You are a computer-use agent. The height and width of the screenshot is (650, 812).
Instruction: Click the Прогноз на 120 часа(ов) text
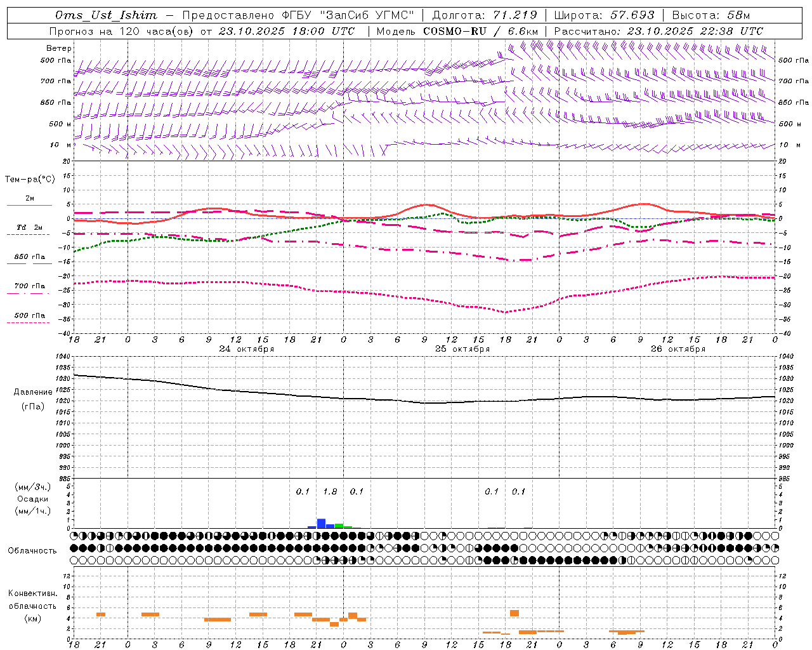[x=122, y=31]
